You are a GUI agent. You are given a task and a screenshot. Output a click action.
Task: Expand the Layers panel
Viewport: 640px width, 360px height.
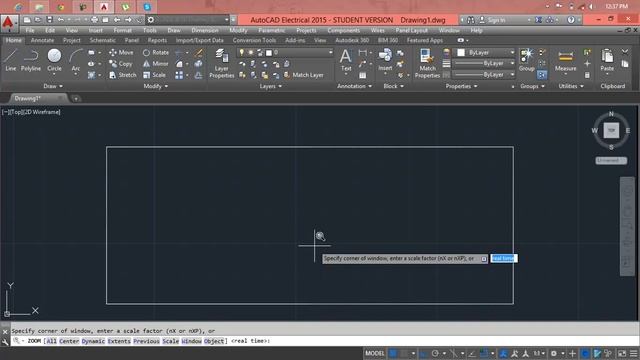(x=271, y=86)
